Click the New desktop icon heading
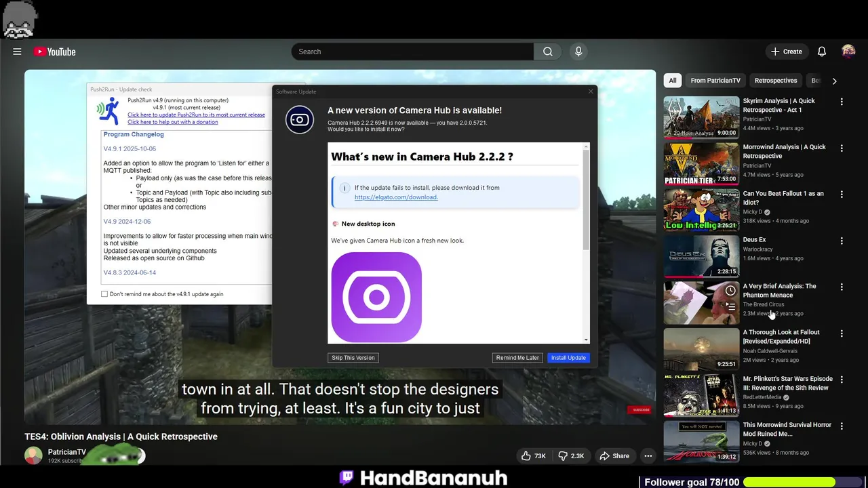The image size is (868, 488). coord(368,224)
